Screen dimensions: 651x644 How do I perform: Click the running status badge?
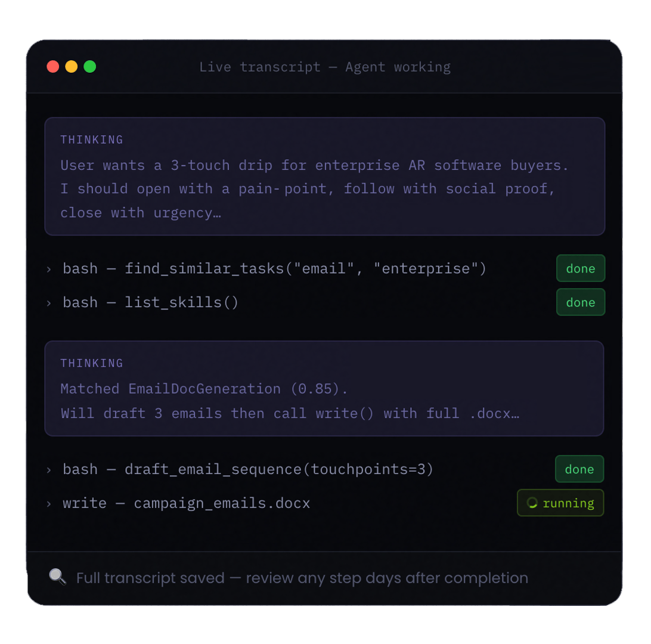click(x=560, y=503)
